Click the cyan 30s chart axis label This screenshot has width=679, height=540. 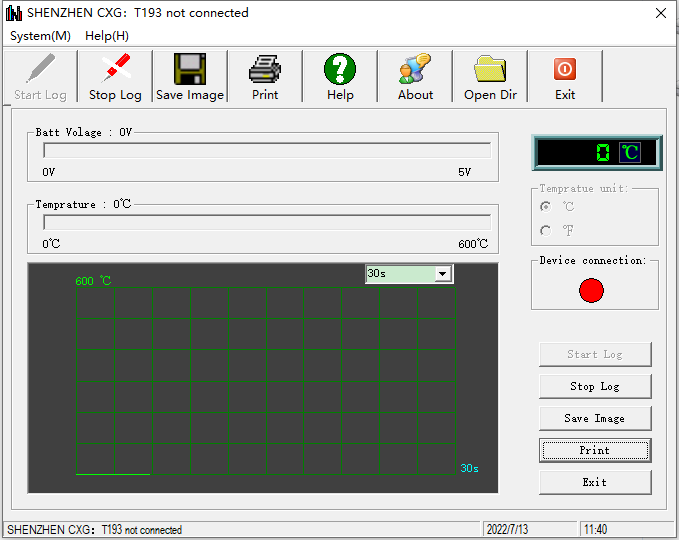coord(469,468)
